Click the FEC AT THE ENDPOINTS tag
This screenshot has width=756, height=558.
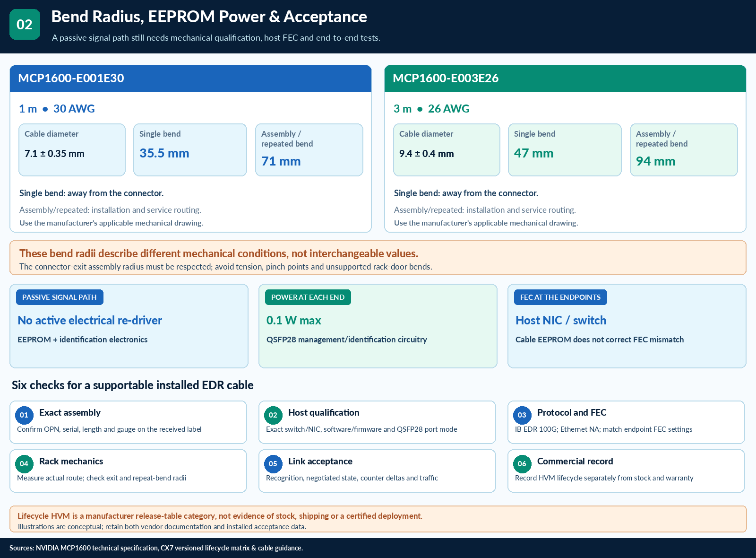tap(560, 297)
